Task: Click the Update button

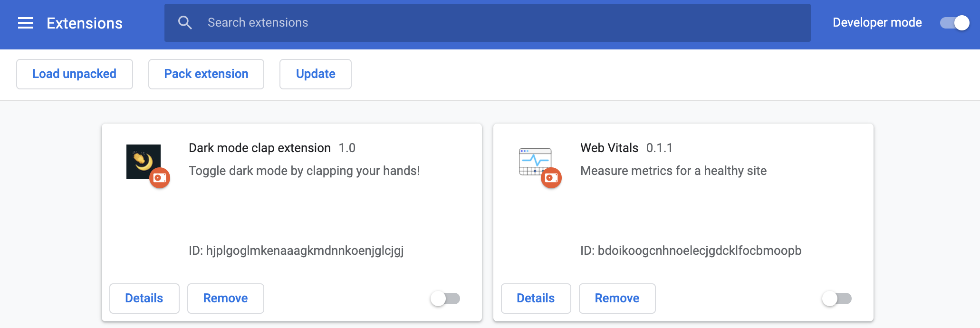Action: [x=316, y=74]
